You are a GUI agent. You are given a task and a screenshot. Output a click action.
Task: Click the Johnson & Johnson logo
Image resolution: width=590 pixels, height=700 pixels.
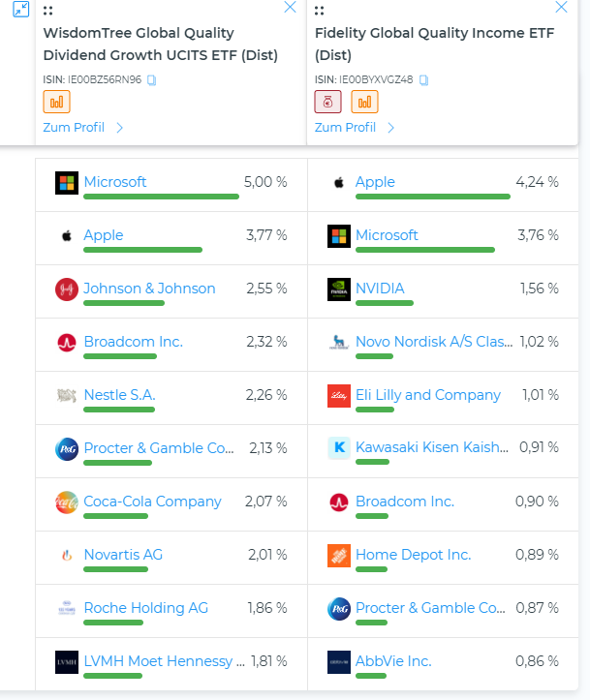click(67, 289)
